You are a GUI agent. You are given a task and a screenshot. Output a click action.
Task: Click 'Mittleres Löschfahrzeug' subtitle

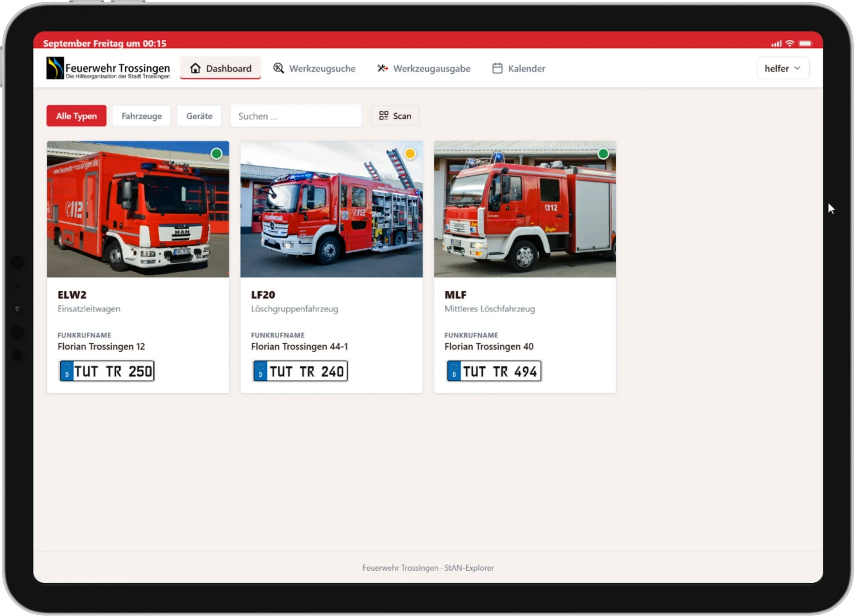tap(490, 309)
